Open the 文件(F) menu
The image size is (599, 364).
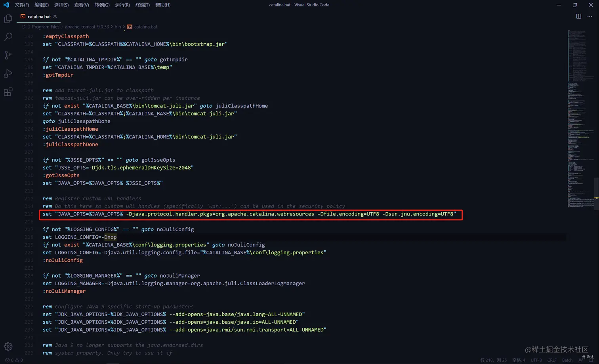point(22,5)
